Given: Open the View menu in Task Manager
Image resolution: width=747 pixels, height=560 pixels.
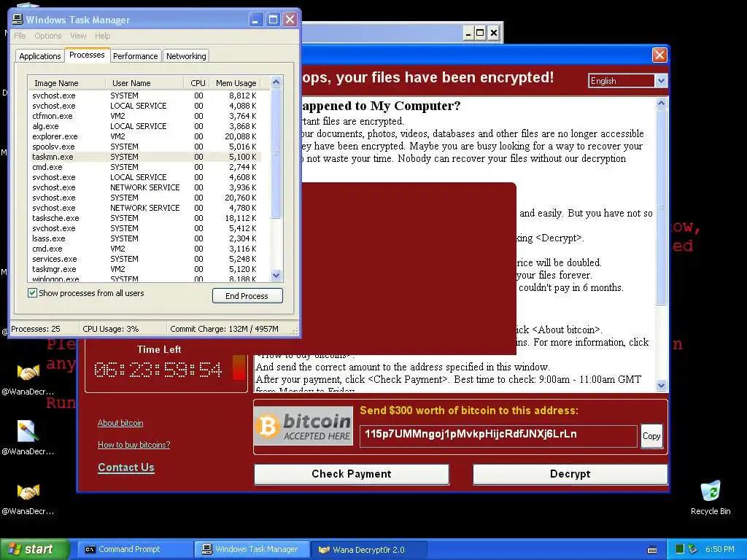Looking at the screenshot, I should point(78,36).
